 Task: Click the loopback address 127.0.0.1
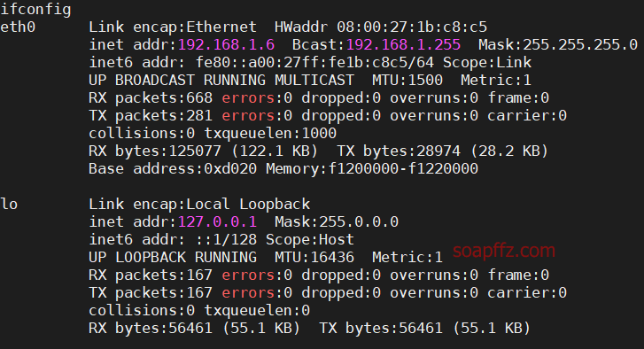(217, 222)
